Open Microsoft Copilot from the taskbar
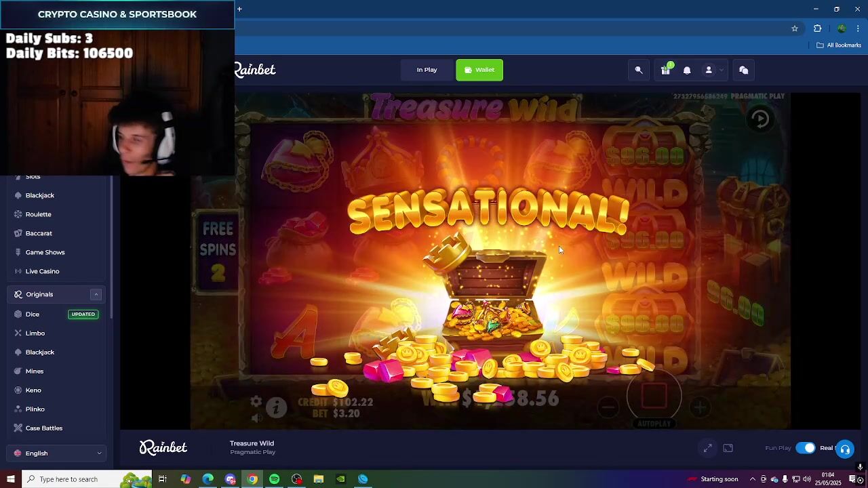The height and width of the screenshot is (488, 868). [x=185, y=479]
